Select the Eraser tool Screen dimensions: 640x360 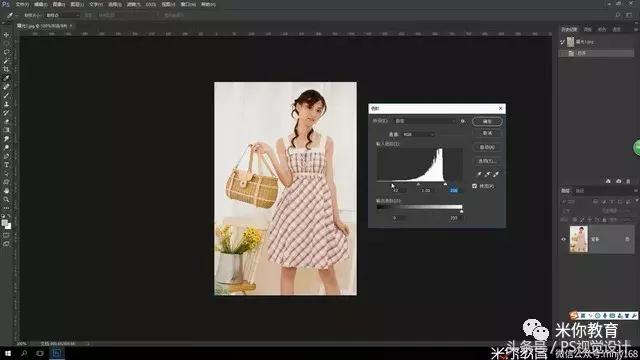point(6,121)
